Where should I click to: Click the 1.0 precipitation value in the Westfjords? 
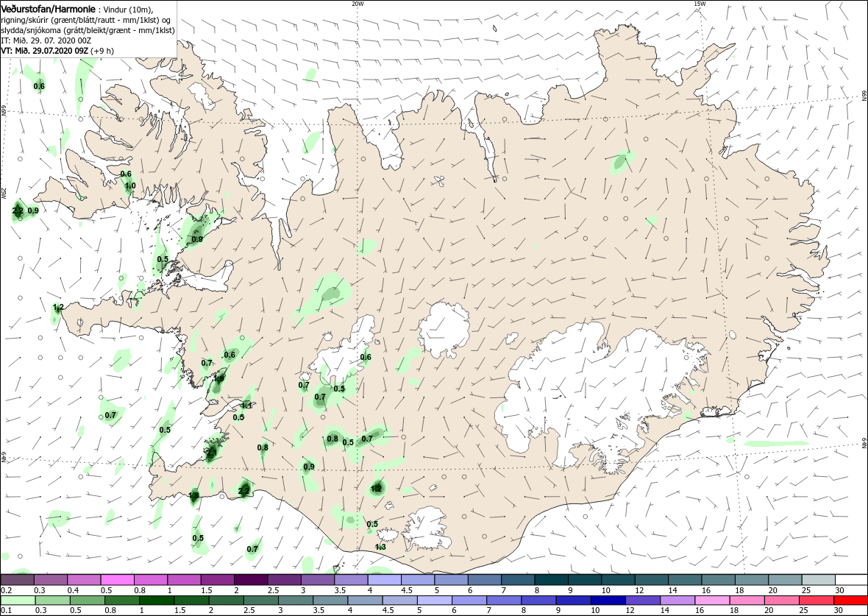[x=129, y=185]
